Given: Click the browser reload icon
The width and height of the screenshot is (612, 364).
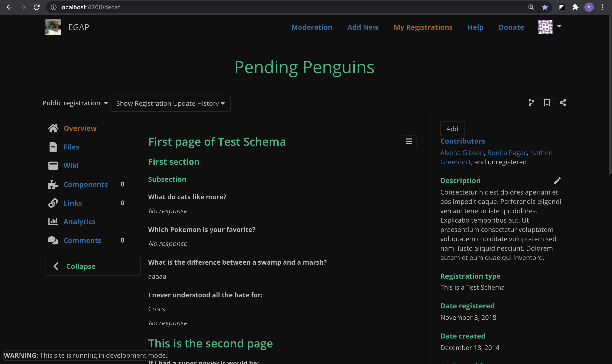Looking at the screenshot, I should [x=37, y=7].
